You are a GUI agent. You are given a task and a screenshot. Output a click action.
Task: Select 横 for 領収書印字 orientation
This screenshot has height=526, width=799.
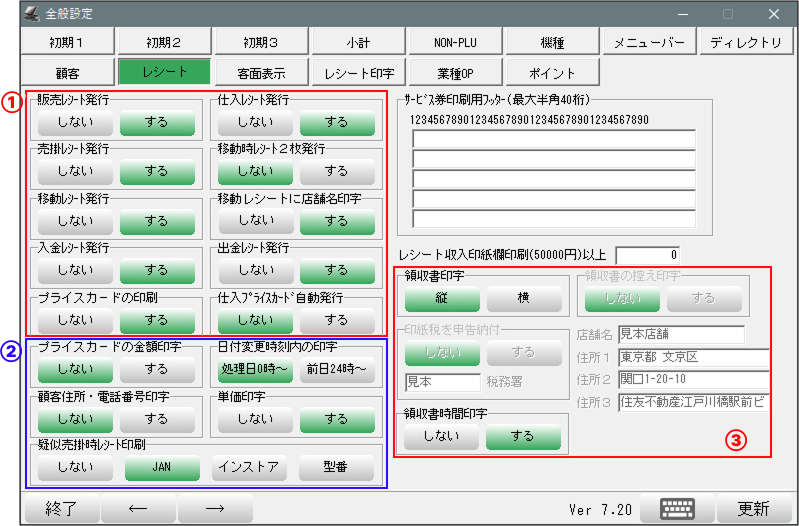pyautogui.click(x=522, y=300)
